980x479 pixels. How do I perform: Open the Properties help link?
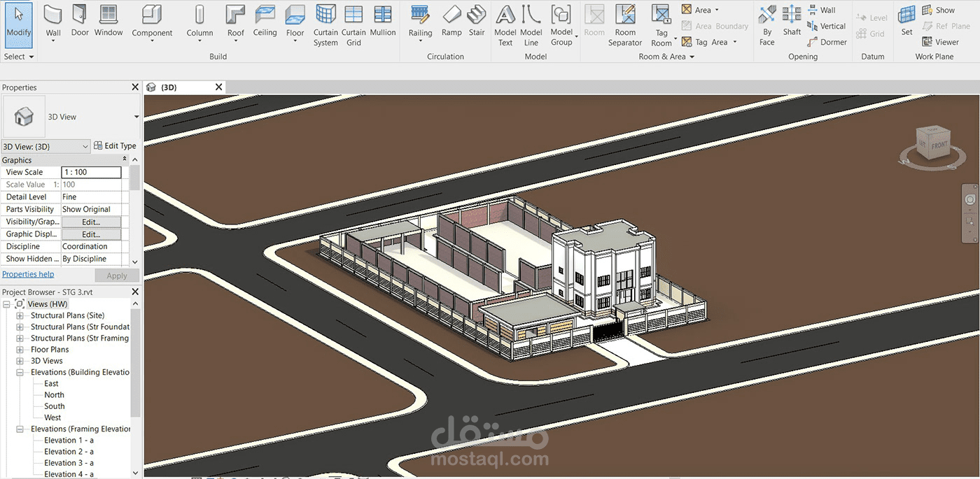coord(28,275)
